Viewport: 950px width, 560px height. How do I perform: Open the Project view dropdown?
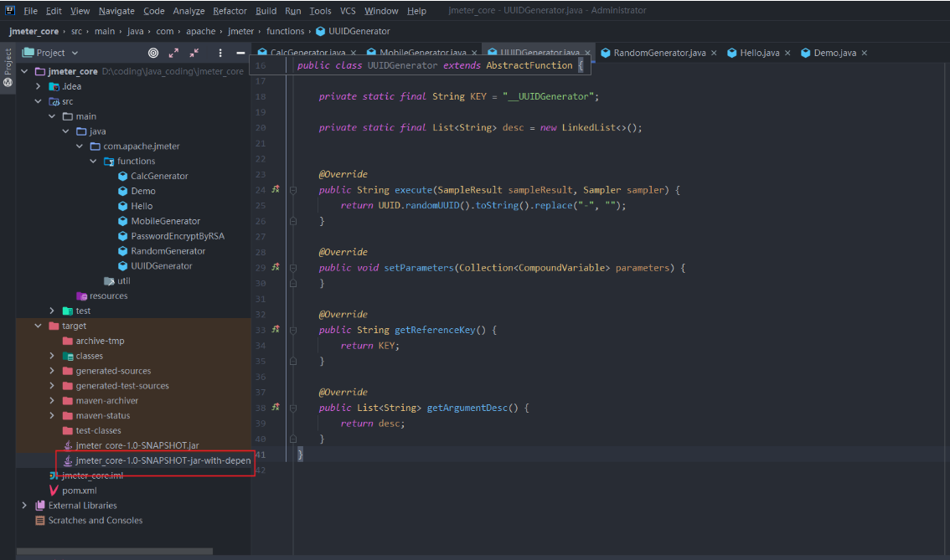(x=75, y=54)
